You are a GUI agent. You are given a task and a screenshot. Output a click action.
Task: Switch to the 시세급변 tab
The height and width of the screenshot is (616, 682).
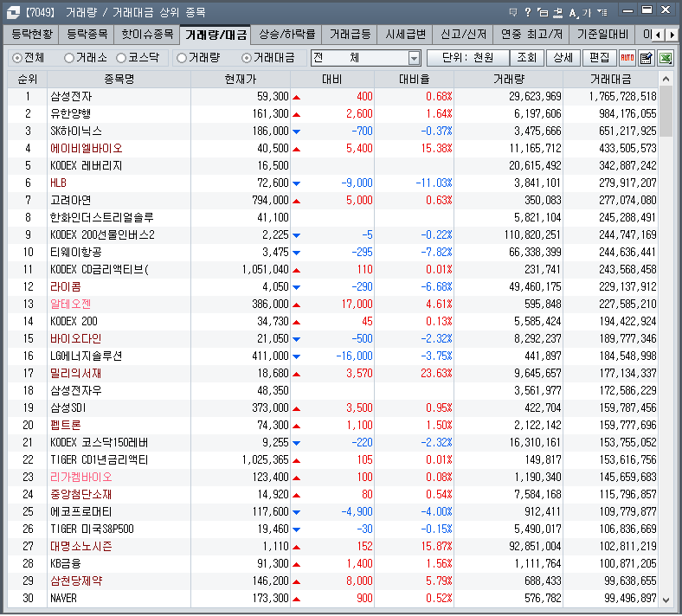pyautogui.click(x=405, y=35)
